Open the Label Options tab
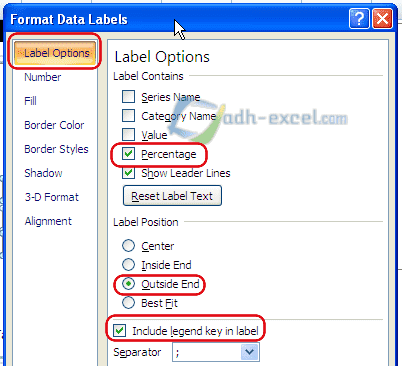Screen dimensions: 402x366 [x=55, y=53]
